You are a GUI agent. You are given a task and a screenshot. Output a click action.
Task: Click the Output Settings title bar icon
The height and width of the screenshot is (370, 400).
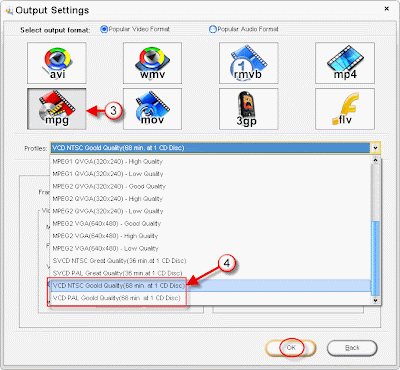[9, 10]
